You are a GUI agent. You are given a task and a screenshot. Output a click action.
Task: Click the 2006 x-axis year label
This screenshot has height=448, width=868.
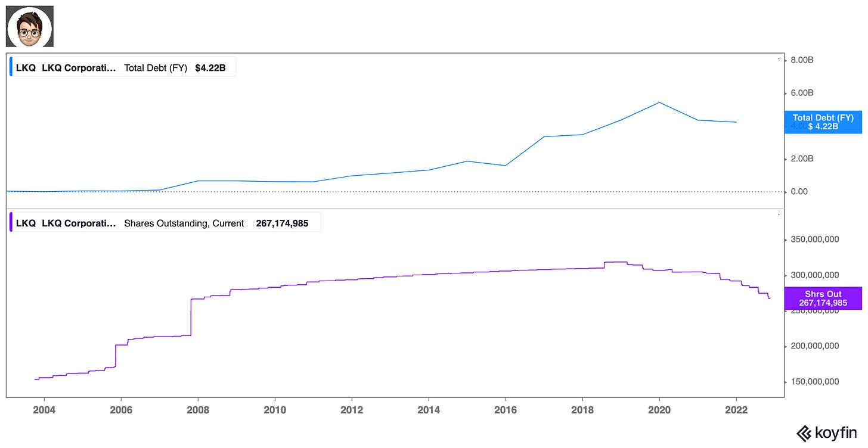click(x=120, y=410)
